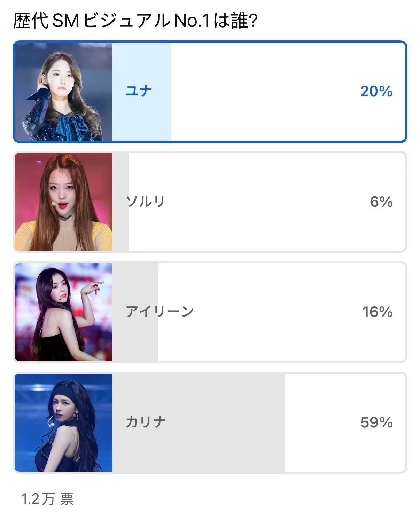Click the 20% result percentage
This screenshot has width=420, height=518.
[x=376, y=91]
